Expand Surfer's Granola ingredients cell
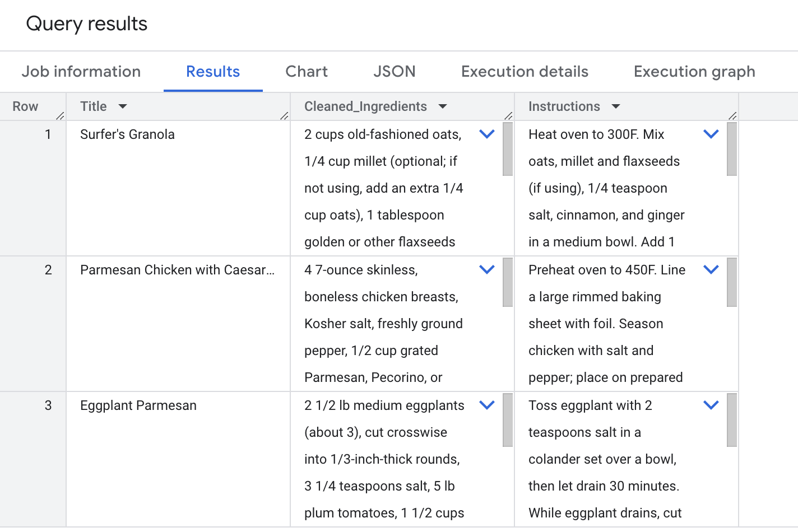798x532 pixels. pyautogui.click(x=487, y=134)
